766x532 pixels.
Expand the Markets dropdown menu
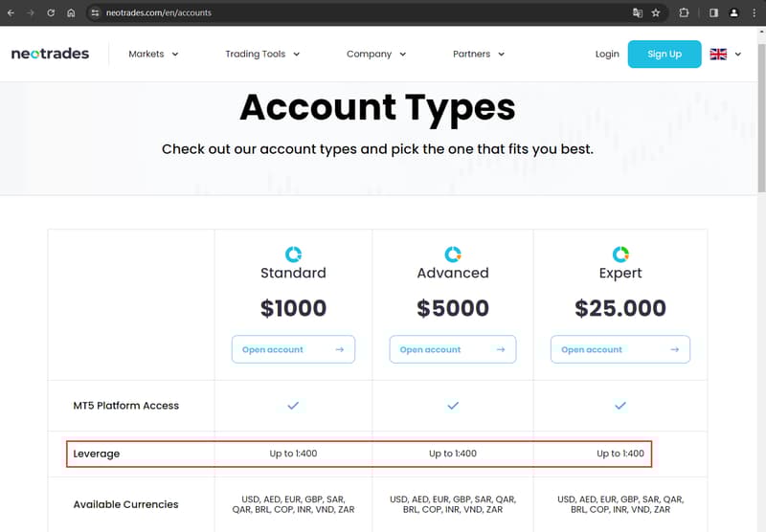(x=153, y=55)
